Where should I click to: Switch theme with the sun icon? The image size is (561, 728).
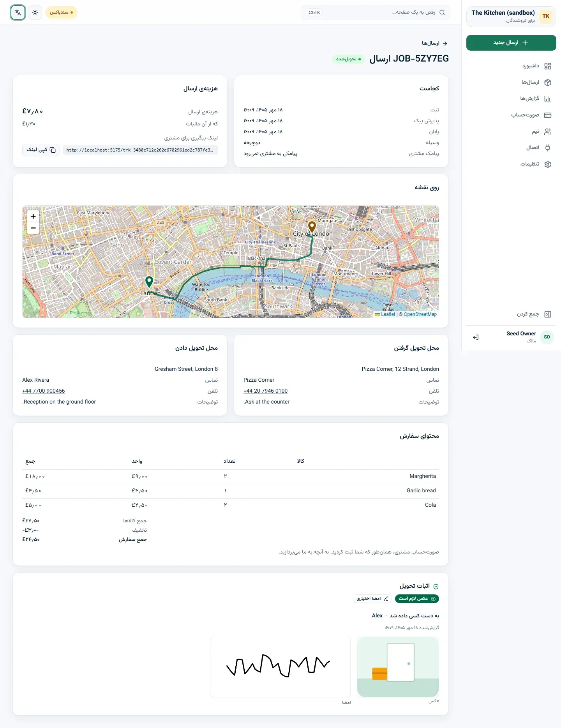(x=35, y=12)
